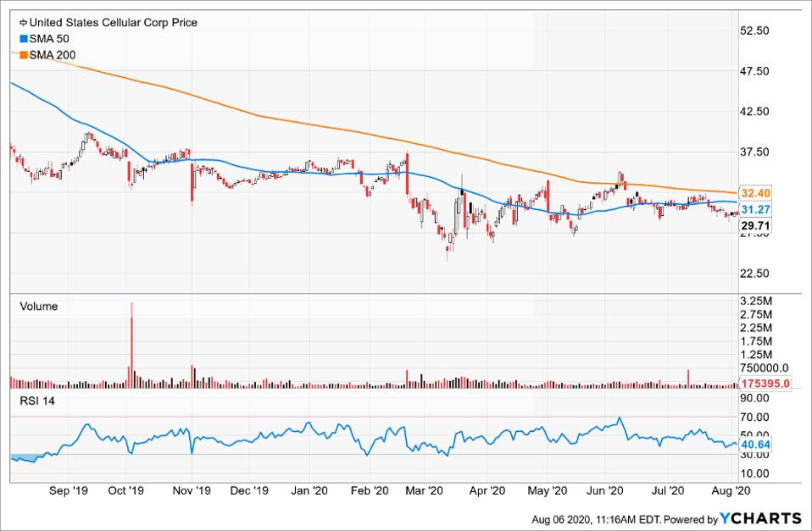Click the 37.50 price axis label
This screenshot has width=812, height=531.
[754, 152]
